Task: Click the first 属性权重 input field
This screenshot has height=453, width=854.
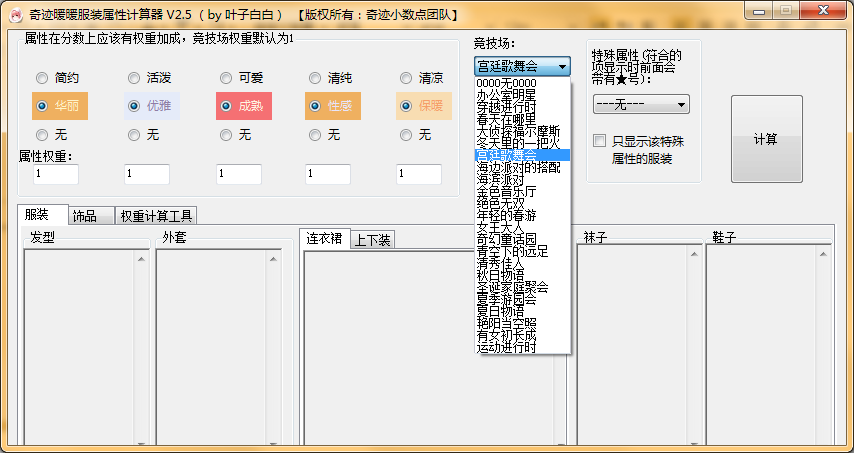Action: pyautogui.click(x=56, y=174)
